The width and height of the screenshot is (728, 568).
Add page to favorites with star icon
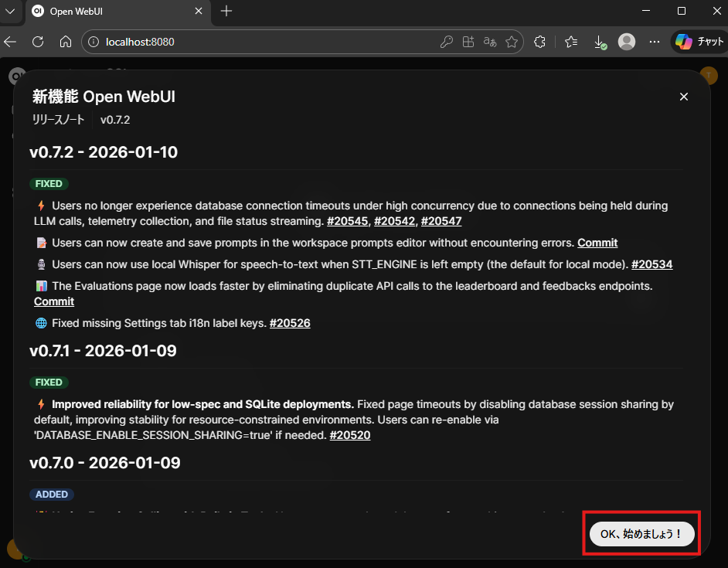click(511, 42)
